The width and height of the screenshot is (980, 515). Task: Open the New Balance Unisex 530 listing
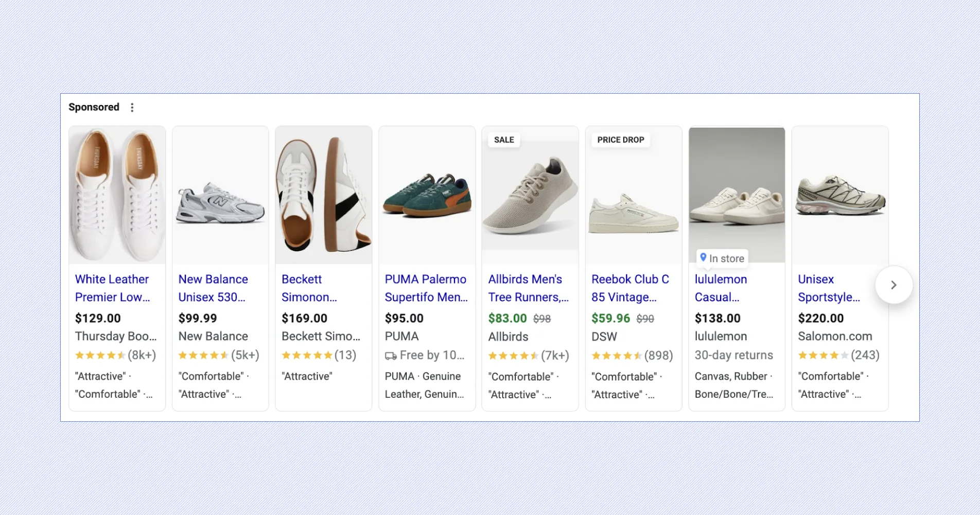point(213,288)
